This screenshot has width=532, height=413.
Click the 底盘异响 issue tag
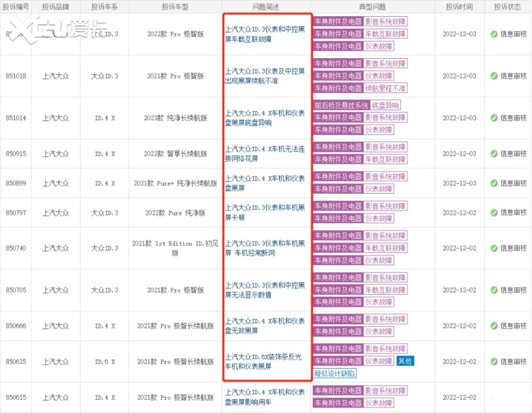(x=385, y=106)
